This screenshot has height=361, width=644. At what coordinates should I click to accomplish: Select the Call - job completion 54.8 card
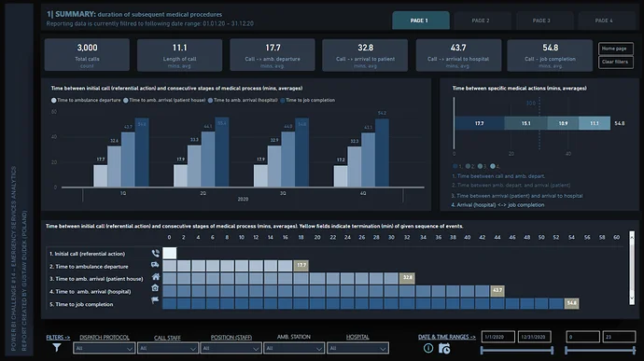point(550,55)
